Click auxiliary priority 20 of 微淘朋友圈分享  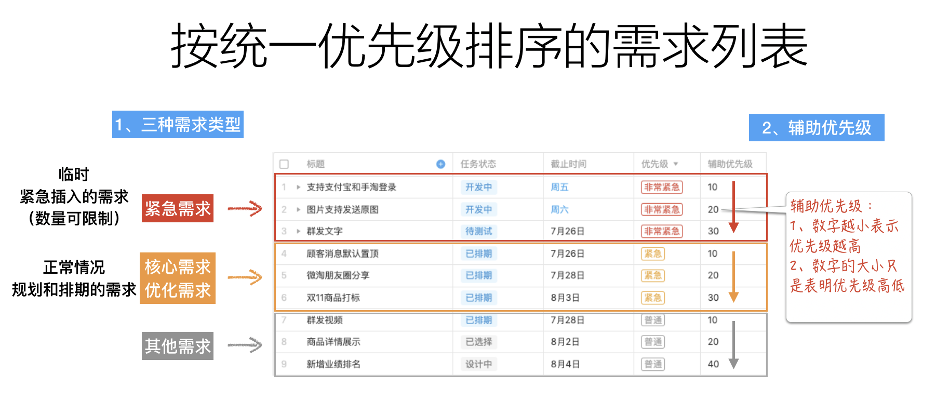(x=713, y=275)
